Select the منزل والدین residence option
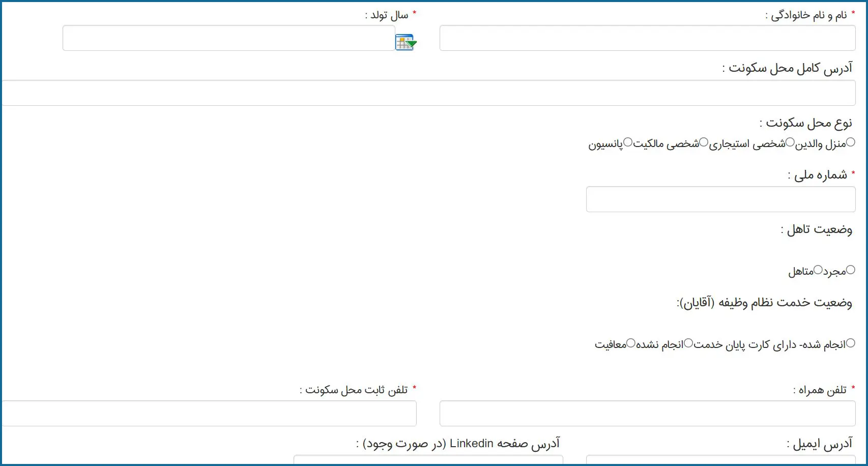This screenshot has height=466, width=868. point(851,142)
